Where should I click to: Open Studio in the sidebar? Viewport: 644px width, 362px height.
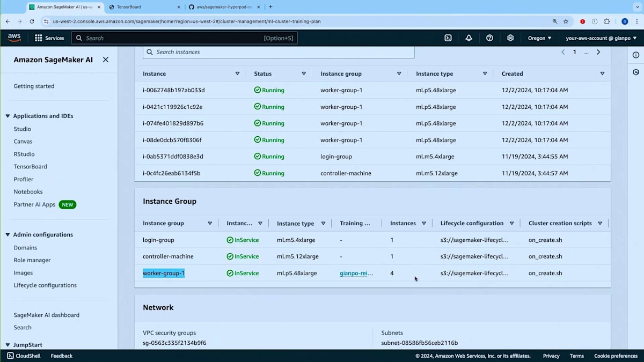click(x=23, y=129)
